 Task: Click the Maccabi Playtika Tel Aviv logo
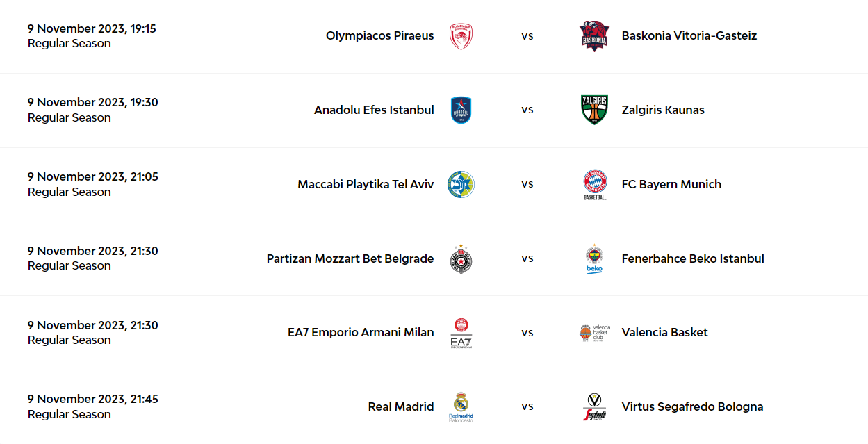click(461, 184)
